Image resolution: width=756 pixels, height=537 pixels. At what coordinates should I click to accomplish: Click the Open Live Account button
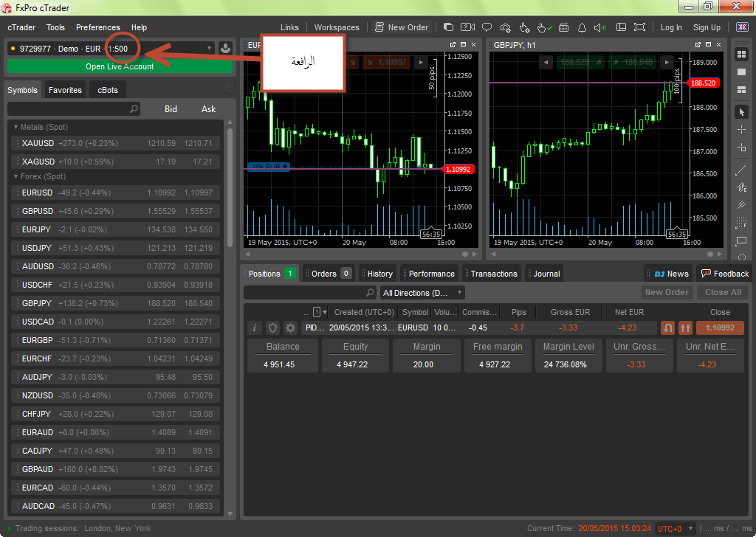(x=120, y=66)
